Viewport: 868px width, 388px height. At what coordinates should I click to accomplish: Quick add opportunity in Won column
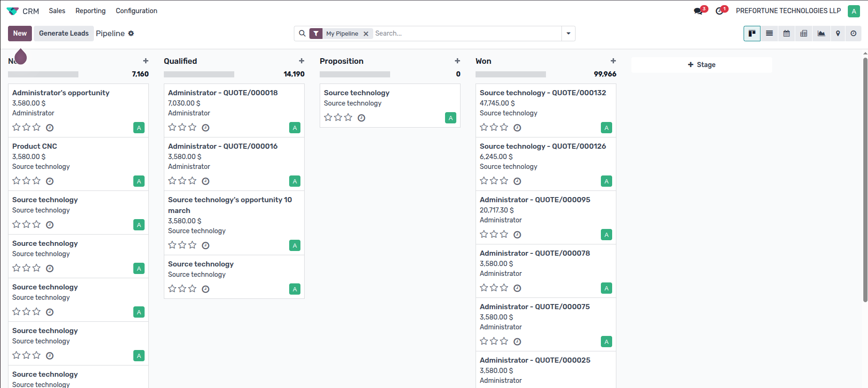pyautogui.click(x=614, y=61)
